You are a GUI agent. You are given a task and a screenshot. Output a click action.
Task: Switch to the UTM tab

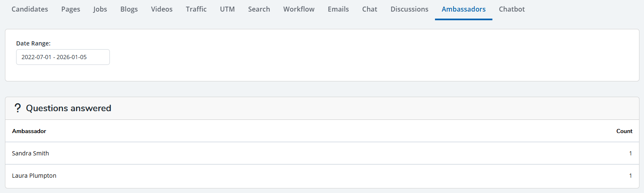[x=227, y=9]
